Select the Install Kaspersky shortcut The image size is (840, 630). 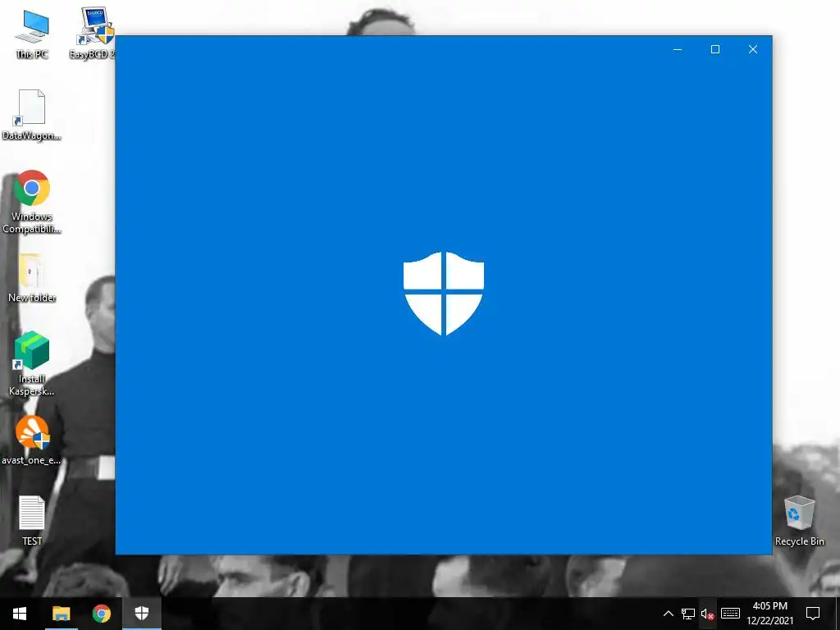coord(32,364)
